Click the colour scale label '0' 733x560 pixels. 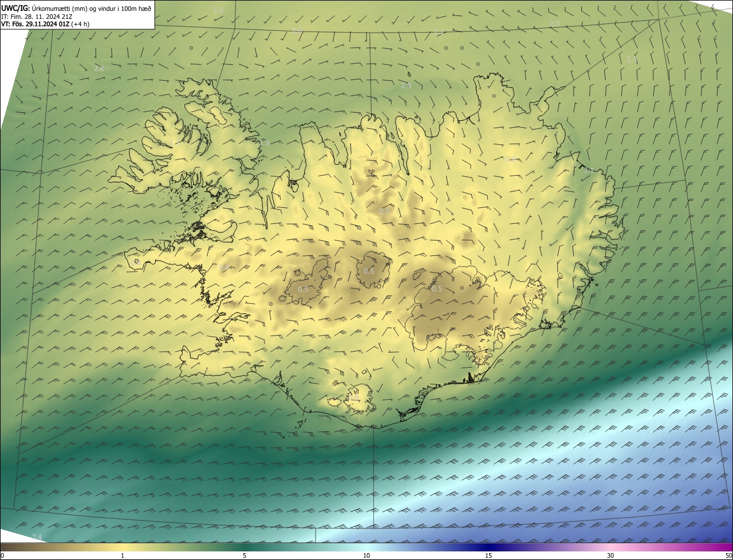pos(2,555)
